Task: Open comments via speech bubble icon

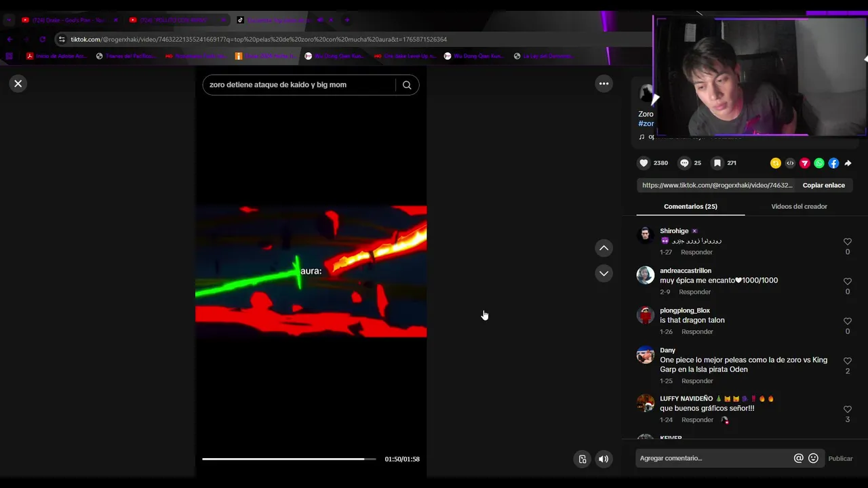Action: [x=684, y=163]
